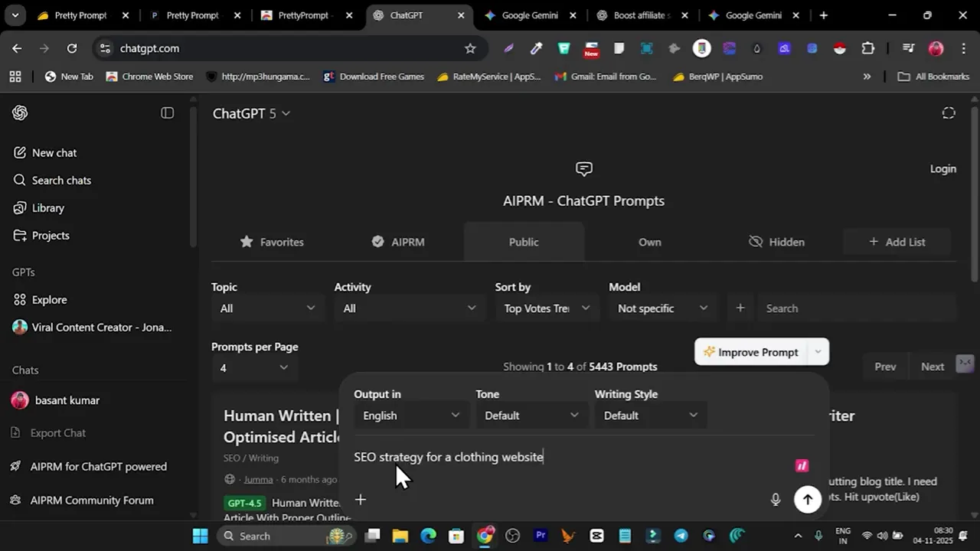The width and height of the screenshot is (980, 551).
Task: Click the Login link
Action: [942, 168]
